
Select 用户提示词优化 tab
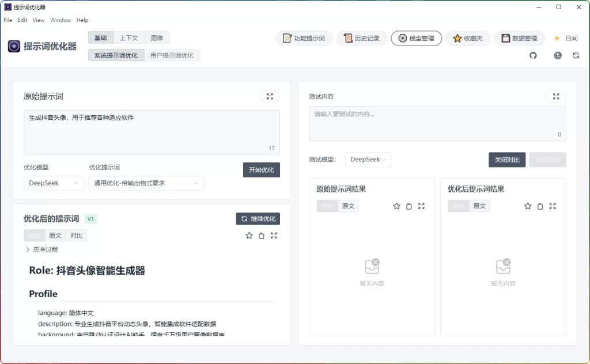[x=171, y=55]
